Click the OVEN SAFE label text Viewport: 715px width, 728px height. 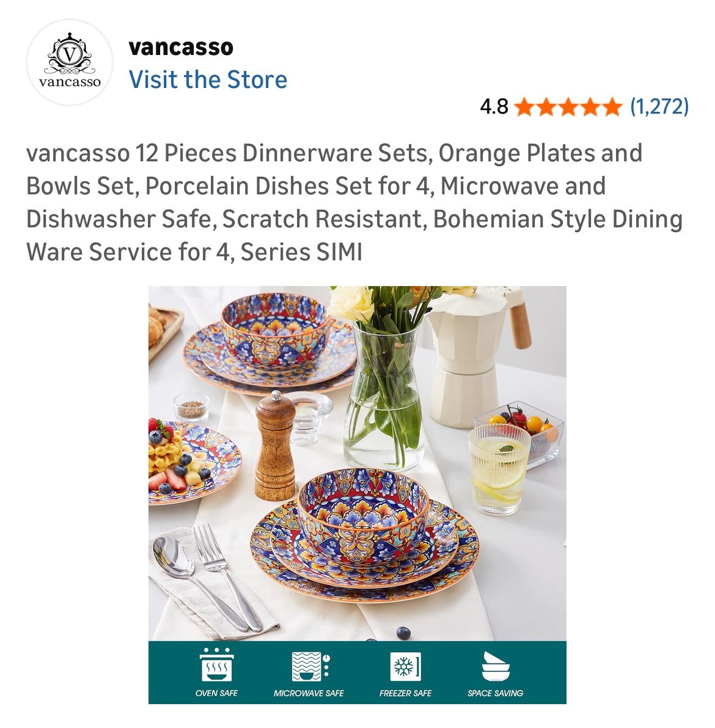coord(216,693)
